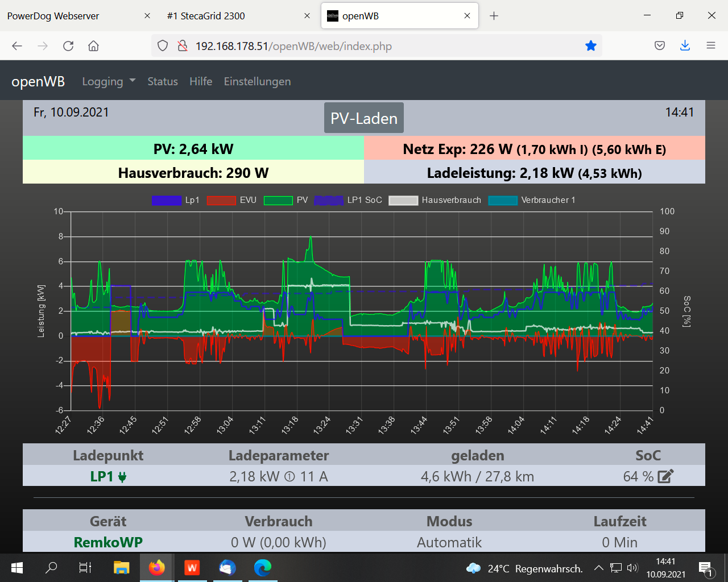Click the browser address bar
The image size is (728, 582).
(x=375, y=46)
